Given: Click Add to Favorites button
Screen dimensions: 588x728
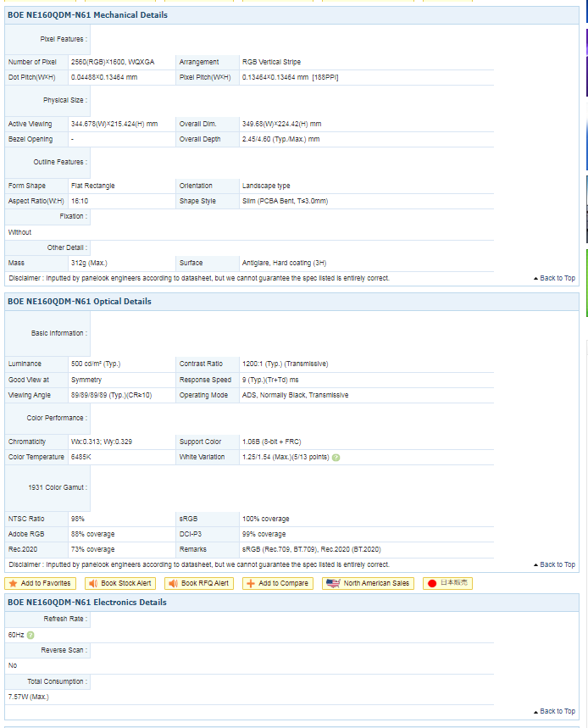Looking at the screenshot, I should 41,583.
